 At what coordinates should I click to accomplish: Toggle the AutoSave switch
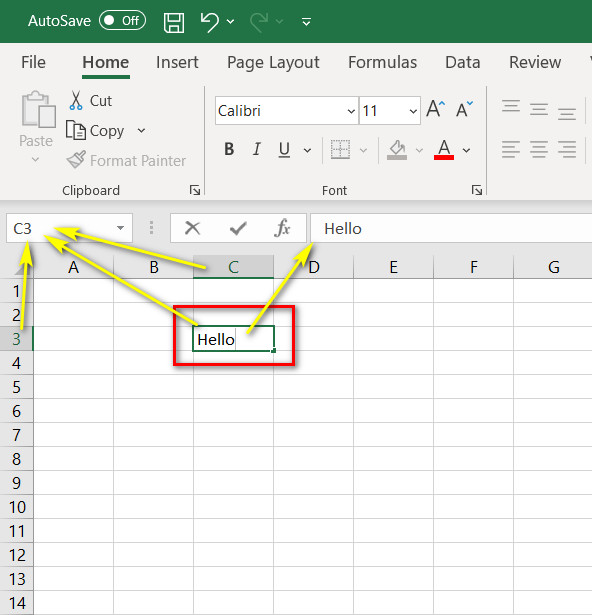click(122, 20)
